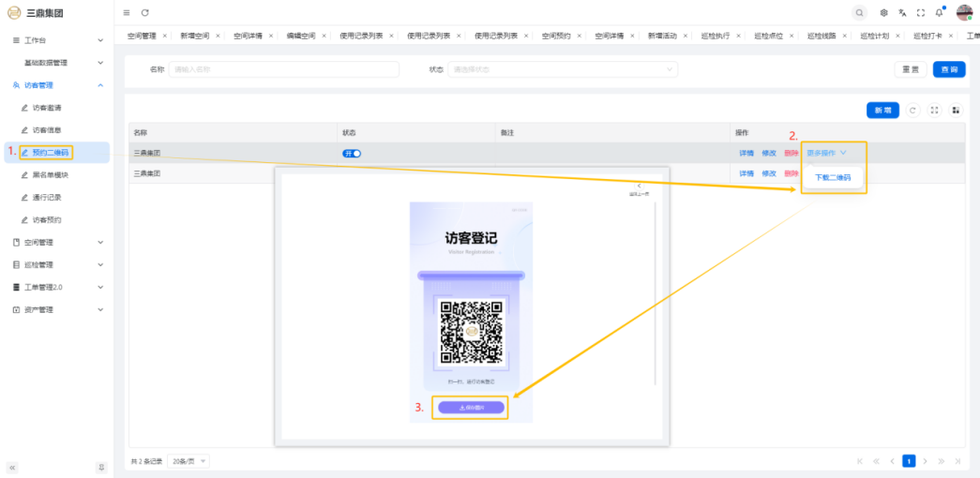Open the 20条/页 page size dropdown
Screen dimensions: 980x478
[x=190, y=461]
